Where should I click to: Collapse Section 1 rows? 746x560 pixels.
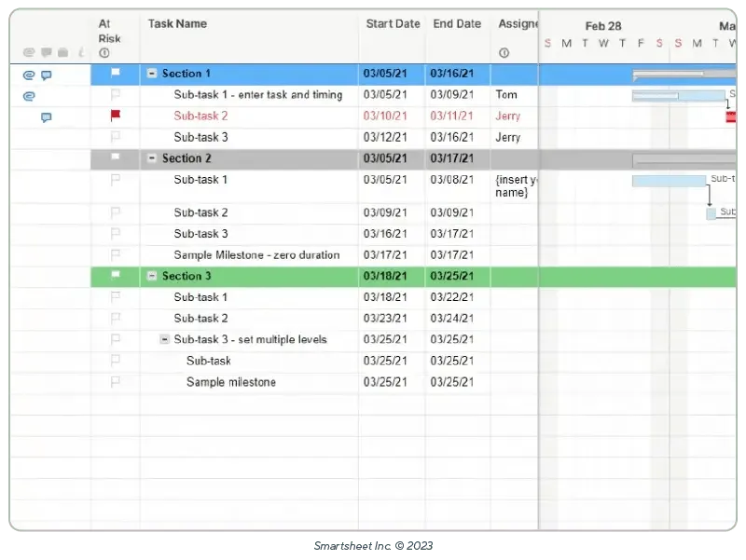(152, 74)
